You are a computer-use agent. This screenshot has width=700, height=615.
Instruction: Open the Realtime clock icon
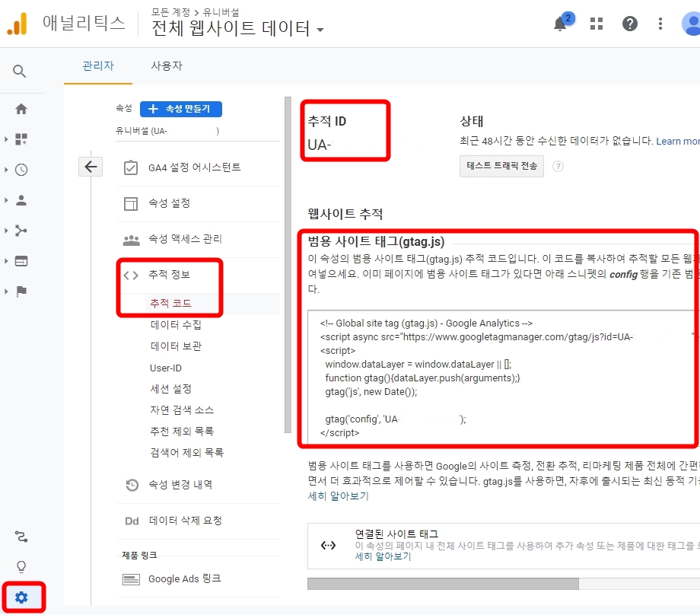[x=21, y=170]
